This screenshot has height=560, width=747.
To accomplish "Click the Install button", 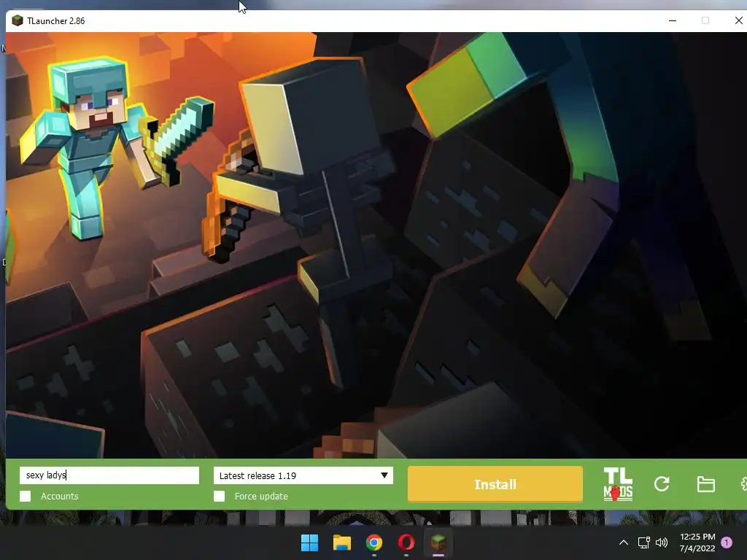I will click(x=495, y=484).
